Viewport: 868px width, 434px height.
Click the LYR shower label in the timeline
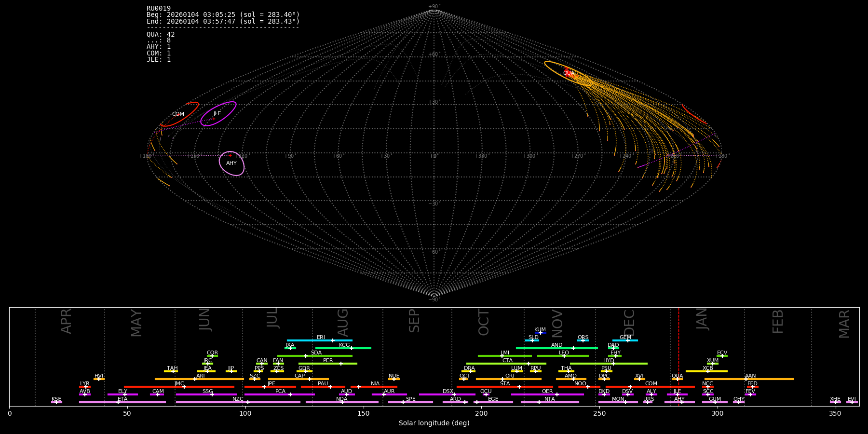[x=85, y=384]
